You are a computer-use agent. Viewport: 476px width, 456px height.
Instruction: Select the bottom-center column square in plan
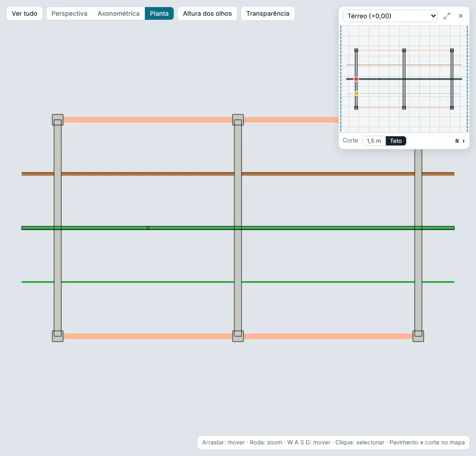point(238,336)
